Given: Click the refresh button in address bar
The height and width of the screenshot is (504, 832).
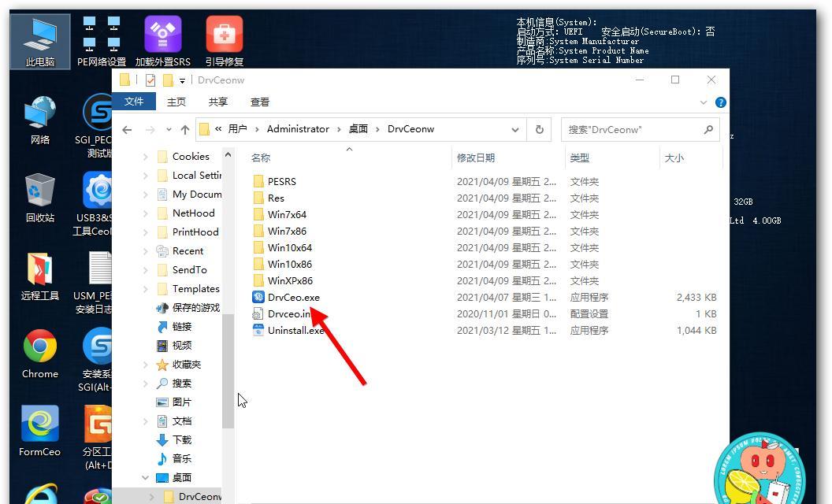Looking at the screenshot, I should point(539,129).
